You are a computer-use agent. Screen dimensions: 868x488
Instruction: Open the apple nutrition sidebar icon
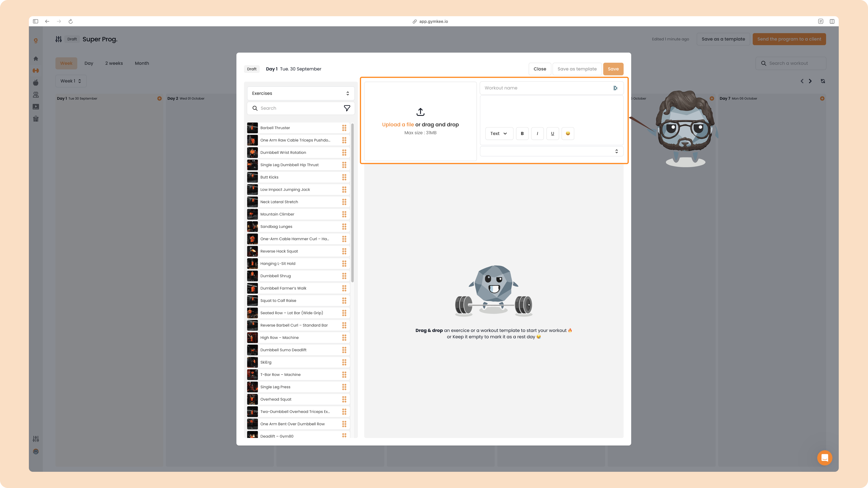pyautogui.click(x=36, y=83)
